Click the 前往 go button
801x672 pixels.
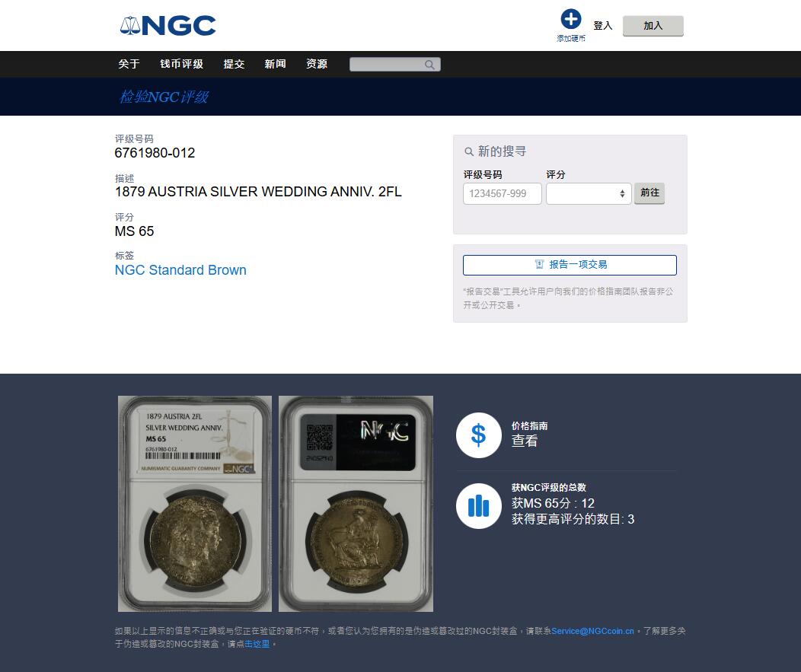tap(649, 193)
